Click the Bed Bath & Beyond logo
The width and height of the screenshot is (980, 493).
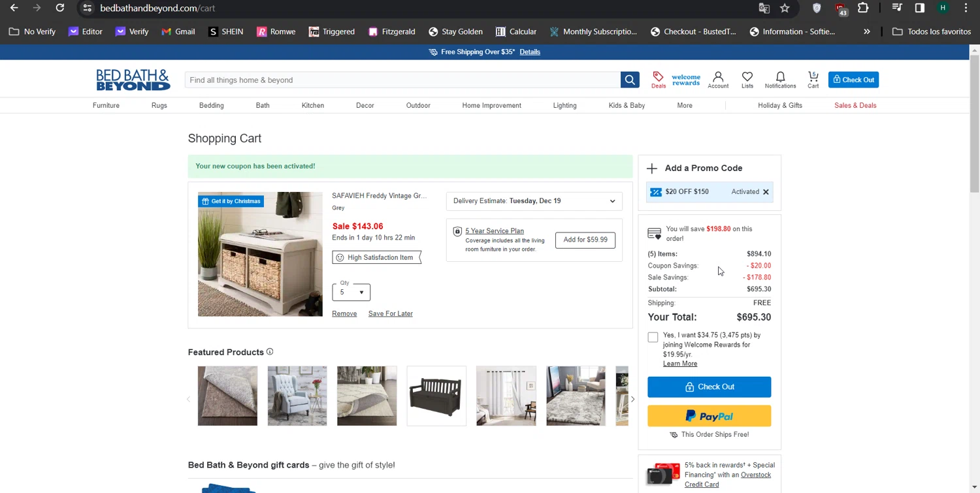coord(133,80)
